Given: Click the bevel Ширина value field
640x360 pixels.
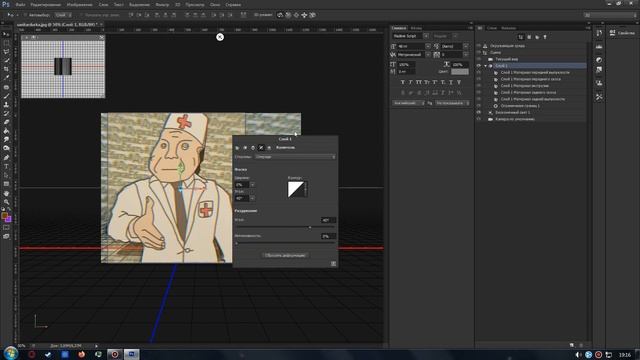Looking at the screenshot, I should (x=242, y=185).
